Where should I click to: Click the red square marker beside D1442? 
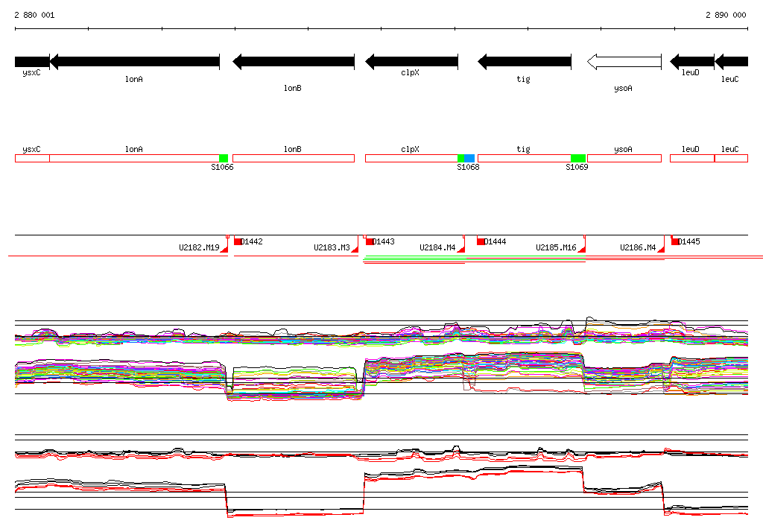(x=238, y=241)
